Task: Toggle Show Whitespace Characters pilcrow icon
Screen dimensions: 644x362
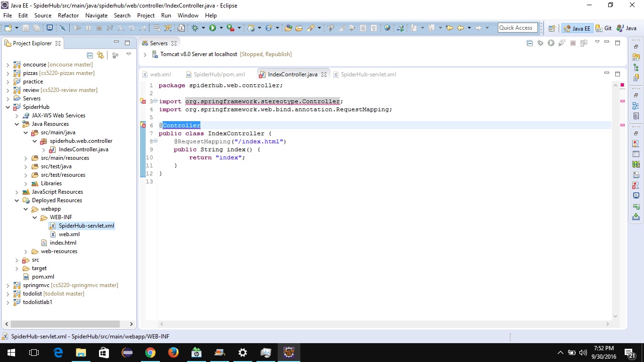Action: point(373,28)
